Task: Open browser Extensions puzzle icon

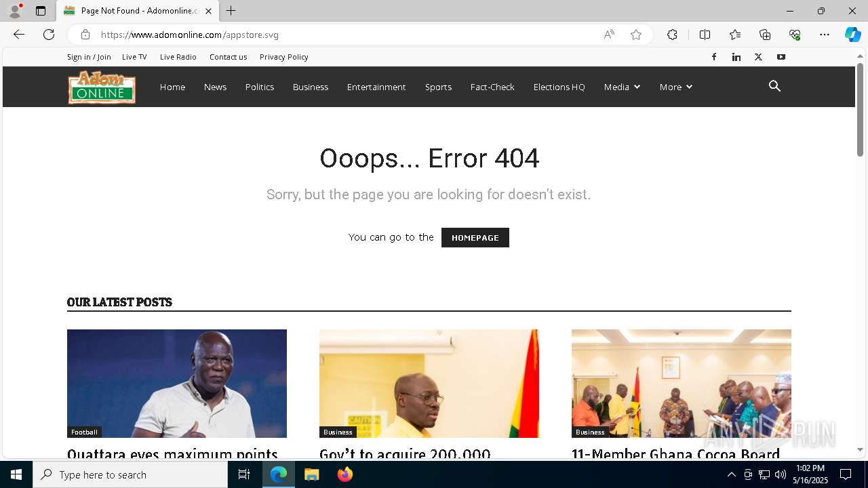Action: (672, 35)
